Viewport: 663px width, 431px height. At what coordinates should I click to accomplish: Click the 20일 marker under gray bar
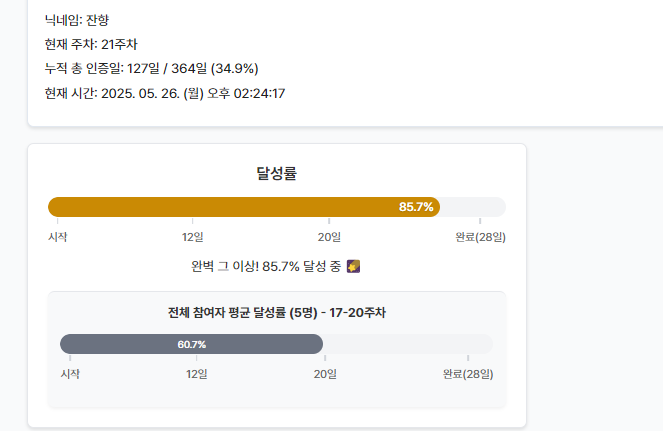tap(325, 374)
